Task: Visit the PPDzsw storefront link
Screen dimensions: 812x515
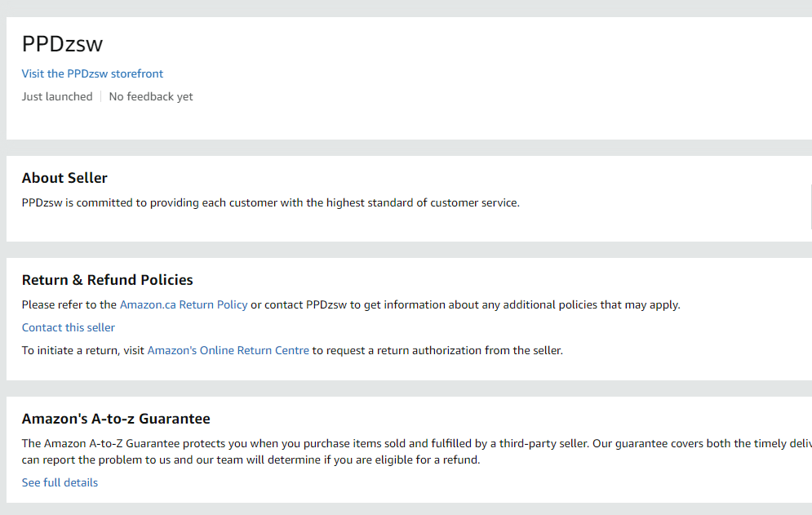Action: coord(92,73)
